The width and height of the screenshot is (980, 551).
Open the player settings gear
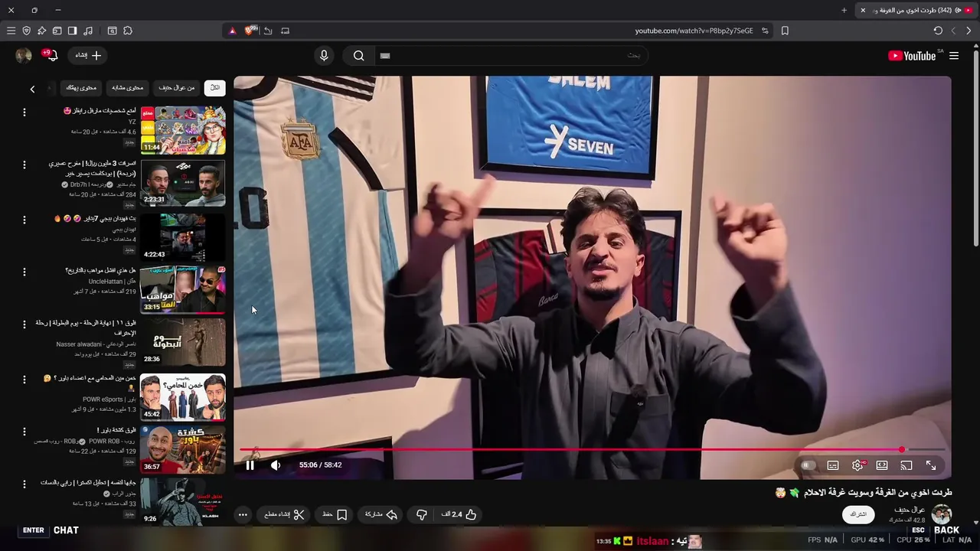click(857, 465)
